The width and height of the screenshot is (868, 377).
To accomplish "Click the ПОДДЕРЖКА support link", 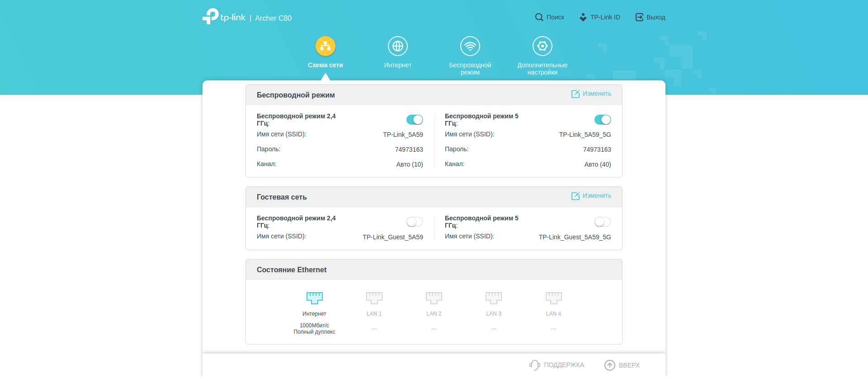I will click(x=557, y=365).
